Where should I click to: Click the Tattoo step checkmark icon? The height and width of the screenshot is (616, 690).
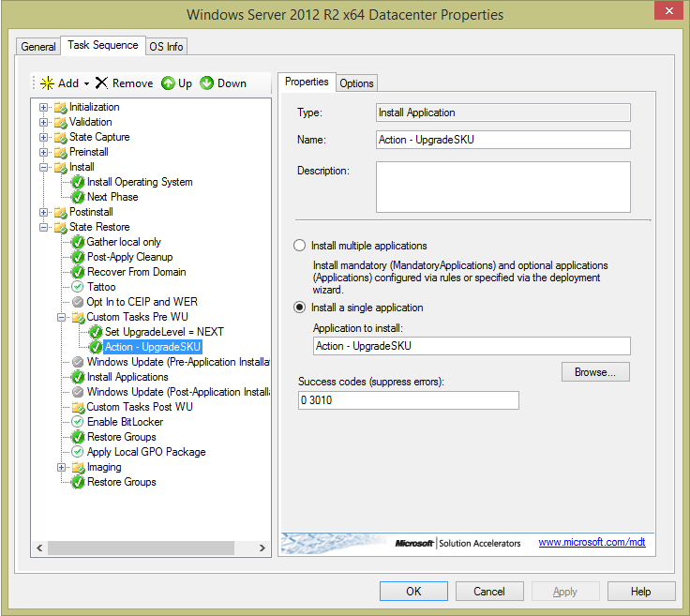(x=78, y=287)
